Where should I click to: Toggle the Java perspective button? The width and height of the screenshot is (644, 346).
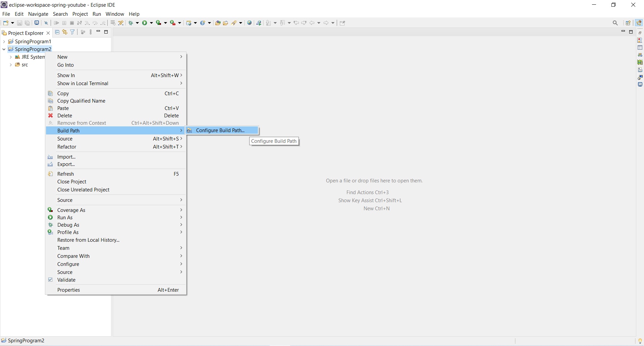tap(639, 23)
